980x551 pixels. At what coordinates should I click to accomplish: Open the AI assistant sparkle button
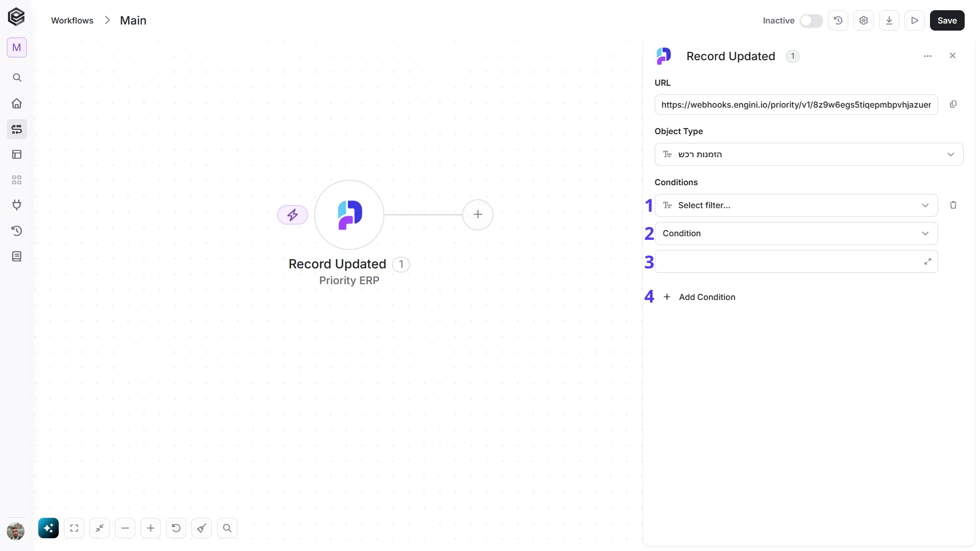click(48, 528)
